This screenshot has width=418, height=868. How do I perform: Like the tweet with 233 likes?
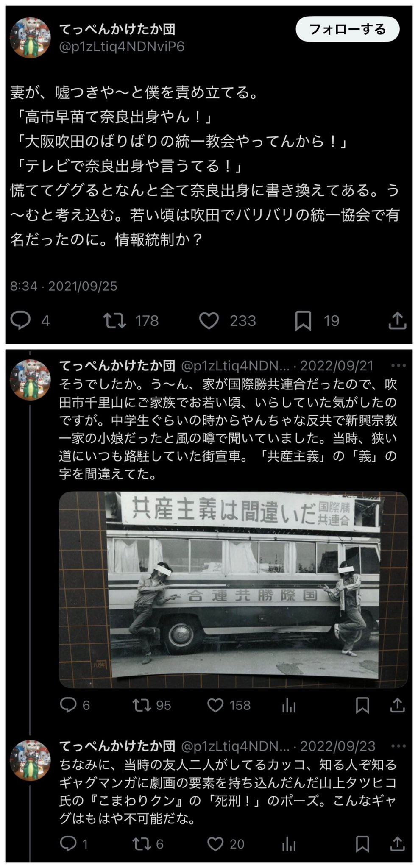point(209,321)
